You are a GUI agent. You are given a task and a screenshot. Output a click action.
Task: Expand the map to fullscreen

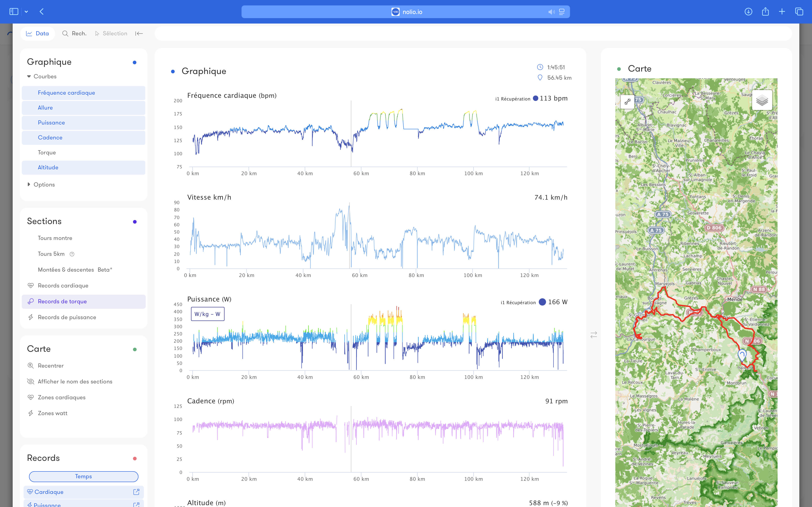(x=627, y=101)
